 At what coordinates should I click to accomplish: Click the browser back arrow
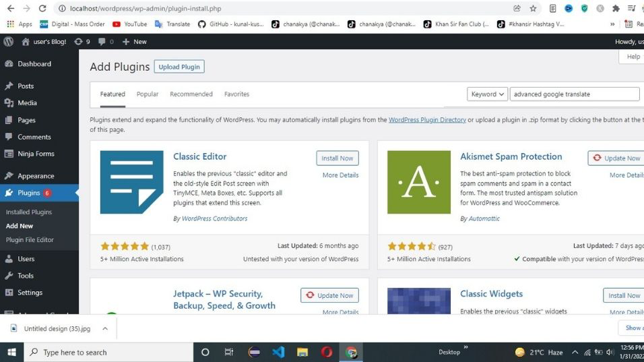(11, 8)
